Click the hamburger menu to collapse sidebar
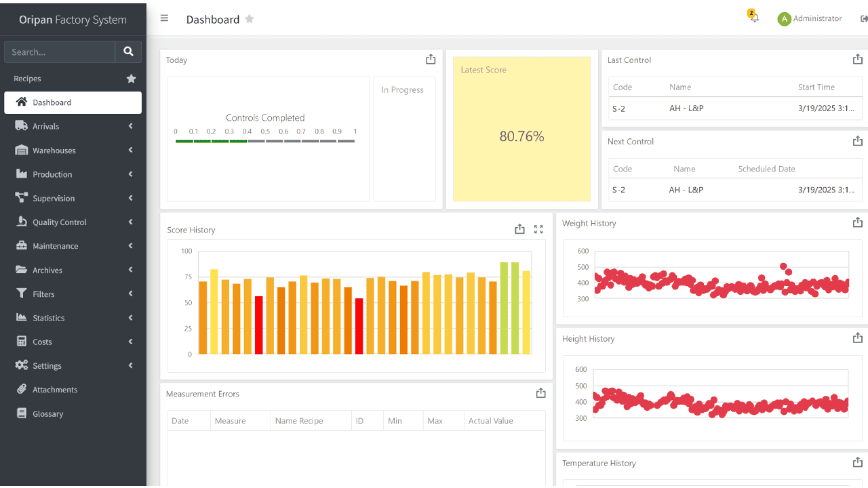This screenshot has height=488, width=868. point(164,18)
